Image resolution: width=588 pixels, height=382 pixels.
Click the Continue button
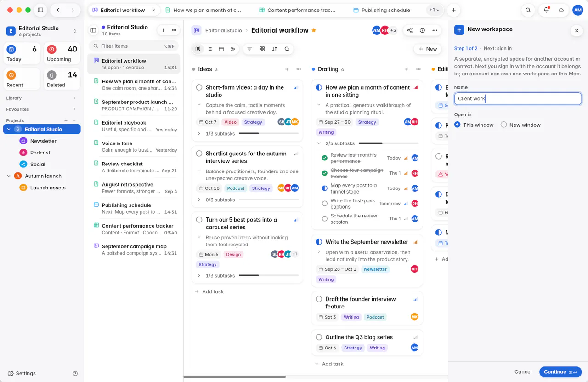click(560, 372)
